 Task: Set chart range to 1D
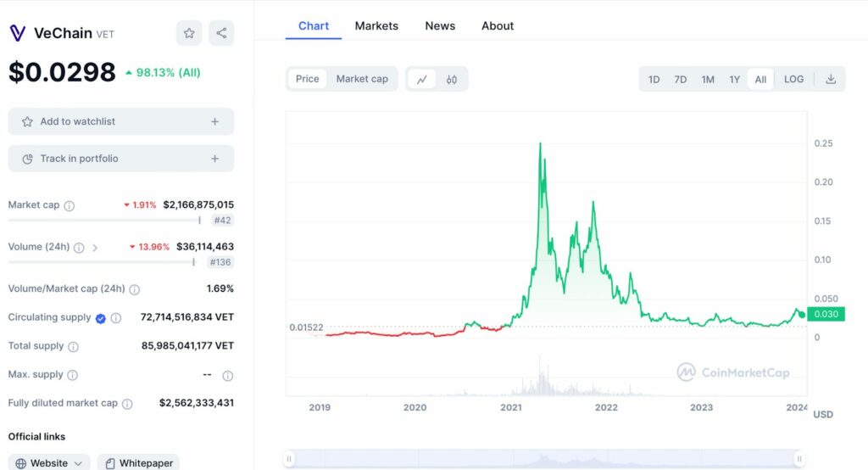[x=654, y=79]
